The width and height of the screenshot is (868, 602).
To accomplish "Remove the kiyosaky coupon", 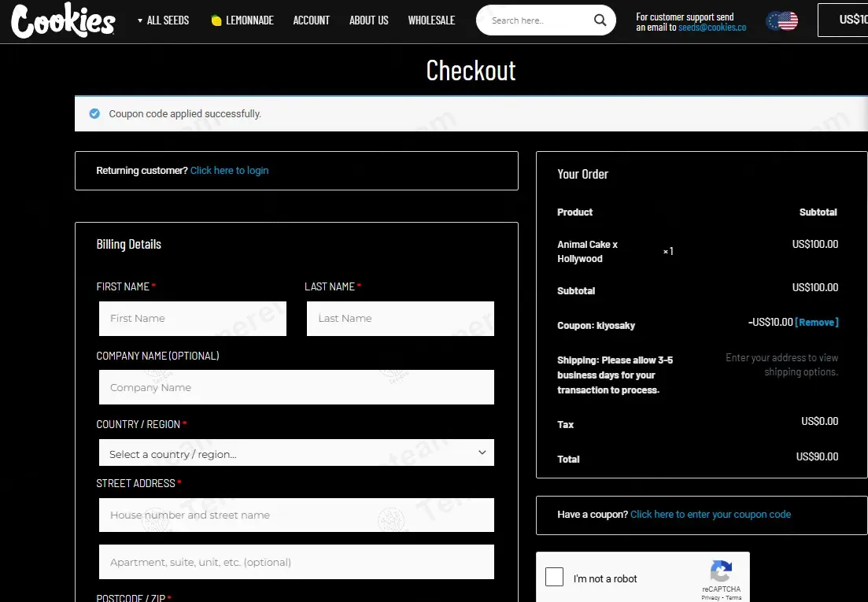I will [817, 322].
